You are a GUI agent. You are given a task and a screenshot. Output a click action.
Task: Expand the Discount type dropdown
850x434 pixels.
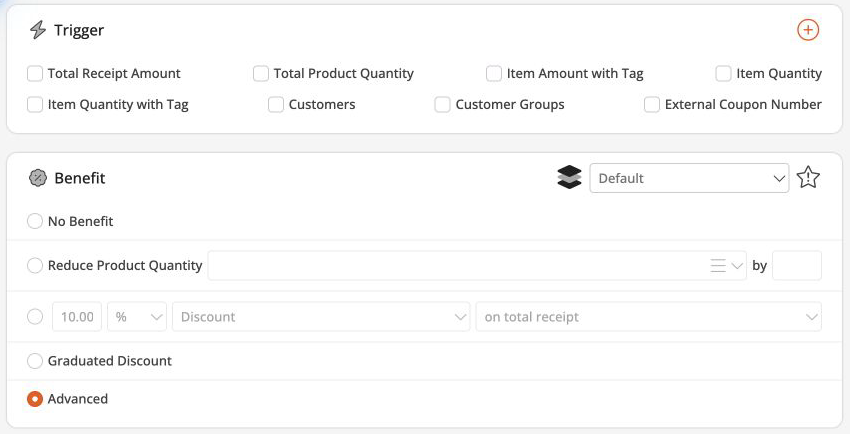click(321, 316)
